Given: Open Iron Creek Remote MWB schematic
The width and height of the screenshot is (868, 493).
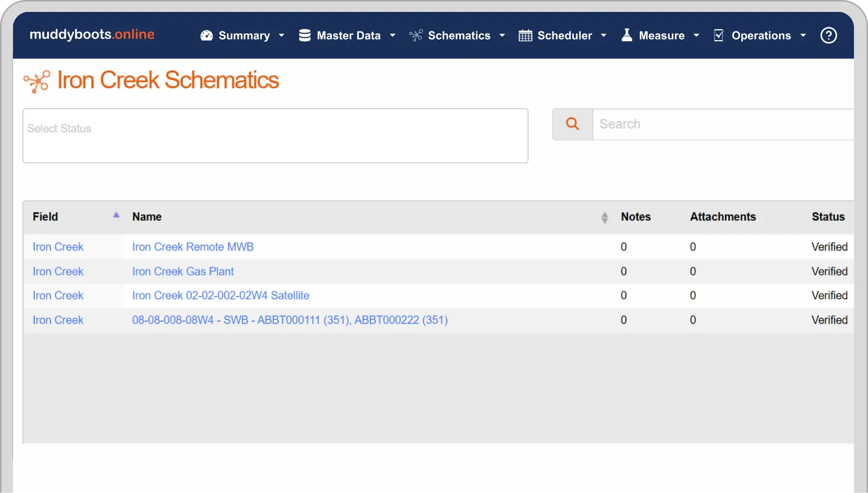Looking at the screenshot, I should 192,247.
